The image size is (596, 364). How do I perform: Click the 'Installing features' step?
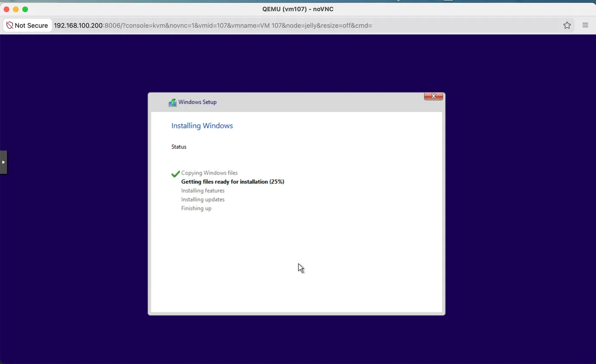(203, 191)
